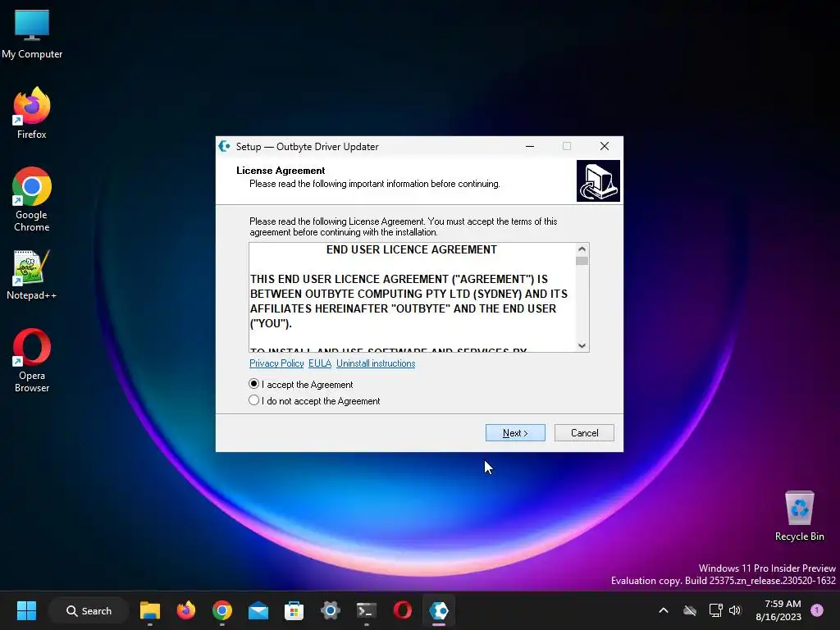Select Outbyte Driver Updater taskbar icon

[x=439, y=610]
